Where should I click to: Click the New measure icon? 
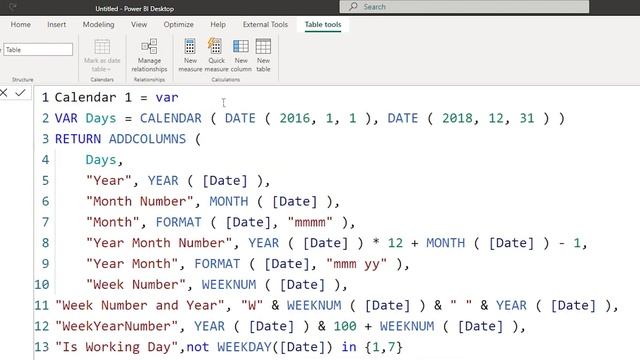190,47
